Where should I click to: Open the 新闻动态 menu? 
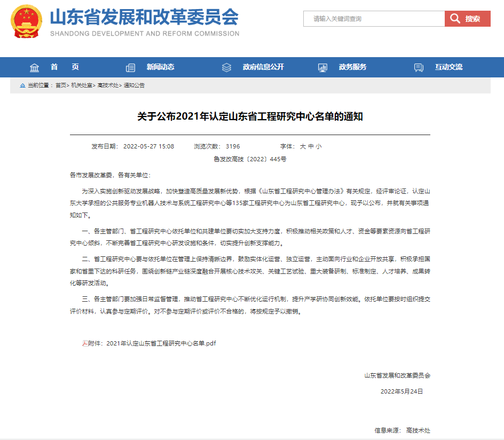pyautogui.click(x=160, y=67)
